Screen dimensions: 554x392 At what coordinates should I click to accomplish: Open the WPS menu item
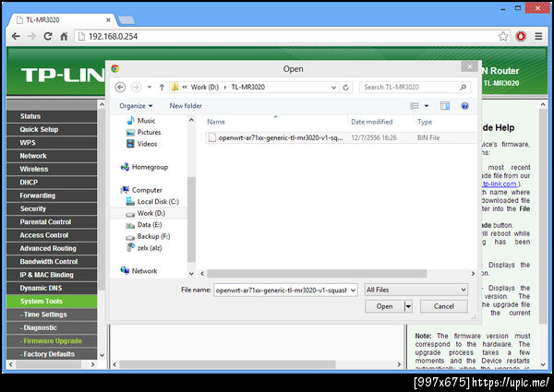click(x=52, y=143)
